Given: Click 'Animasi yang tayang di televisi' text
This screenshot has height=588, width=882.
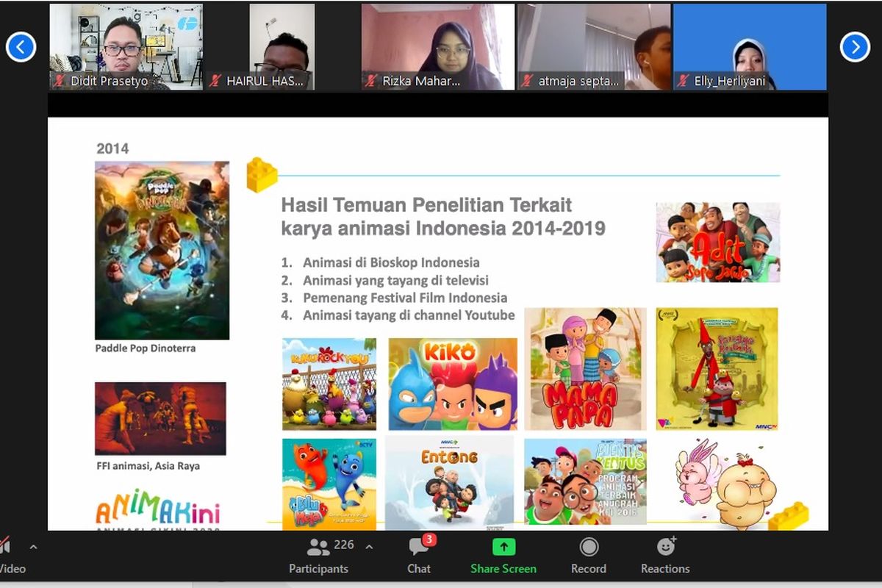Looking at the screenshot, I should 395,280.
